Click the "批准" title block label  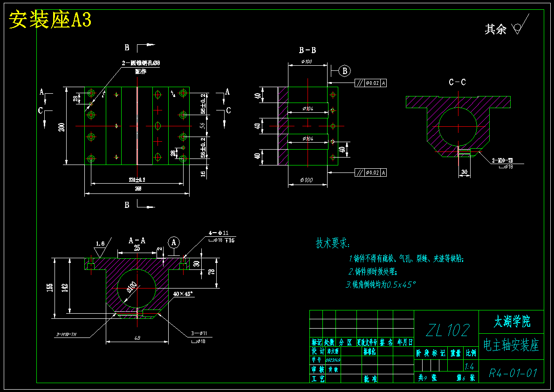tap(370, 379)
